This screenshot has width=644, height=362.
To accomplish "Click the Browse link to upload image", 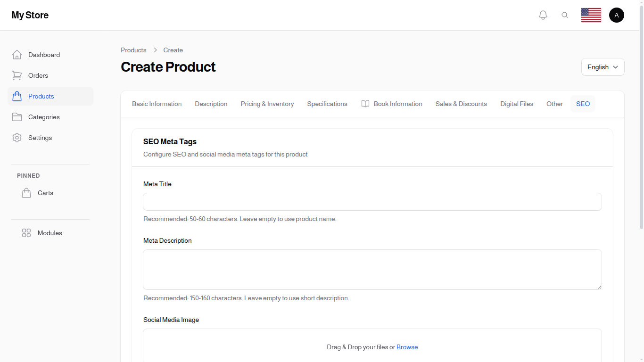I will tap(407, 347).
